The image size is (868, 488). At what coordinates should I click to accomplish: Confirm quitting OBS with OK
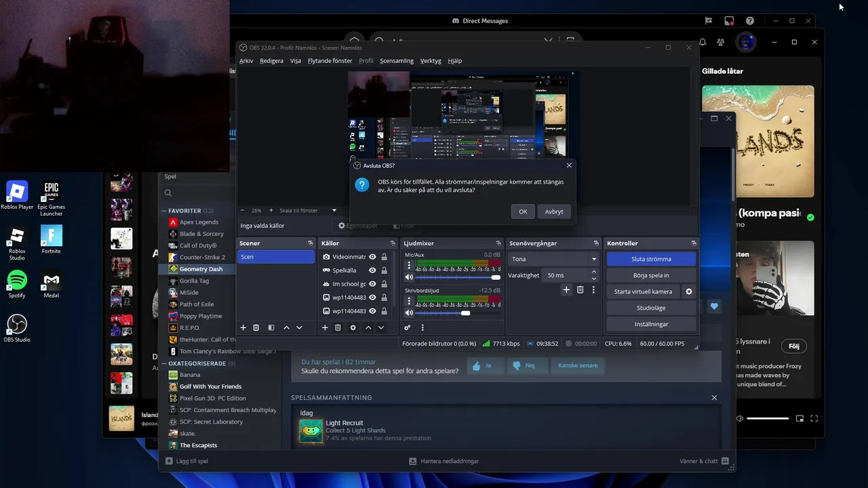tap(523, 211)
